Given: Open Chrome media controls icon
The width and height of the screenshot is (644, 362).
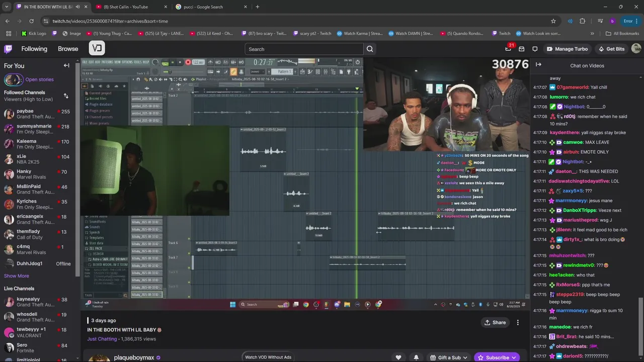Looking at the screenshot, I should 600,21.
